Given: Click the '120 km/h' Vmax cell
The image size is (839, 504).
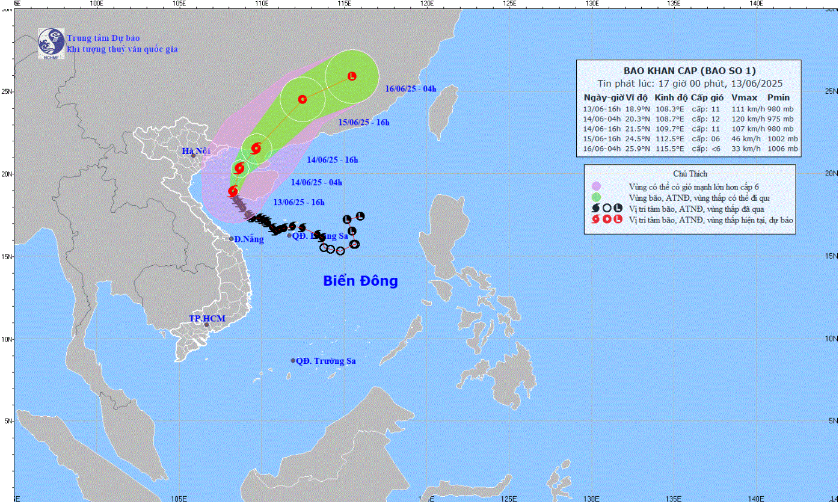Looking at the screenshot, I should pos(747,119).
